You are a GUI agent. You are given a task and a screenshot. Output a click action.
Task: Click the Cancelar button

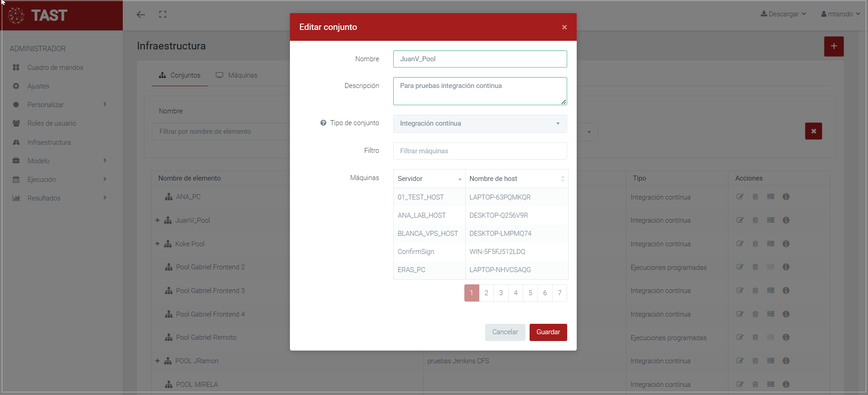pyautogui.click(x=505, y=332)
